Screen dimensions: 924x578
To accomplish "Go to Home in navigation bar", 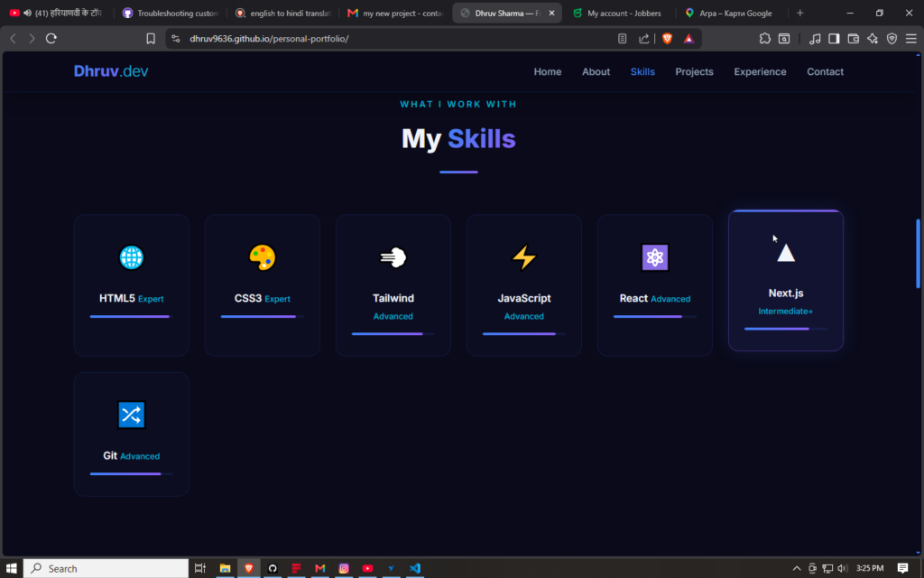I will click(548, 71).
